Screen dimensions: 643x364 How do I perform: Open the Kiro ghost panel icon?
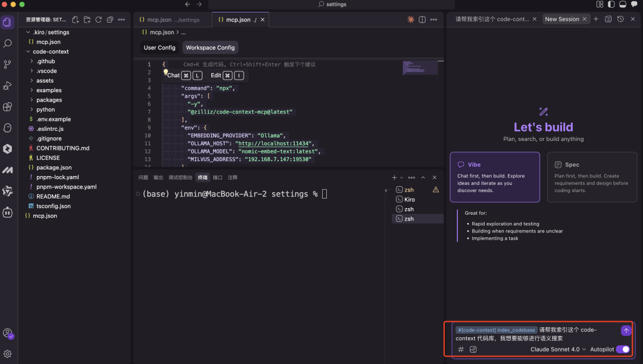click(x=7, y=128)
